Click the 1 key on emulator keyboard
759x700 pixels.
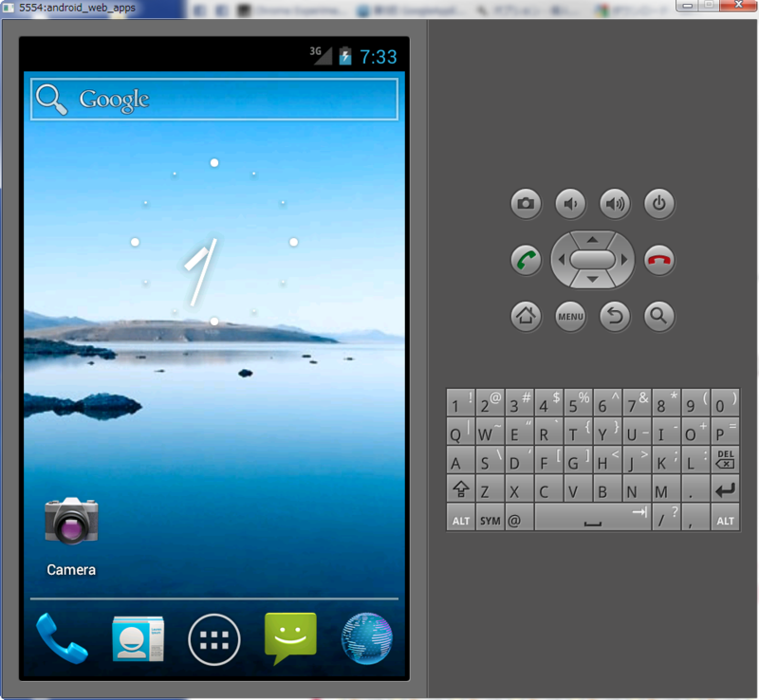coord(460,402)
